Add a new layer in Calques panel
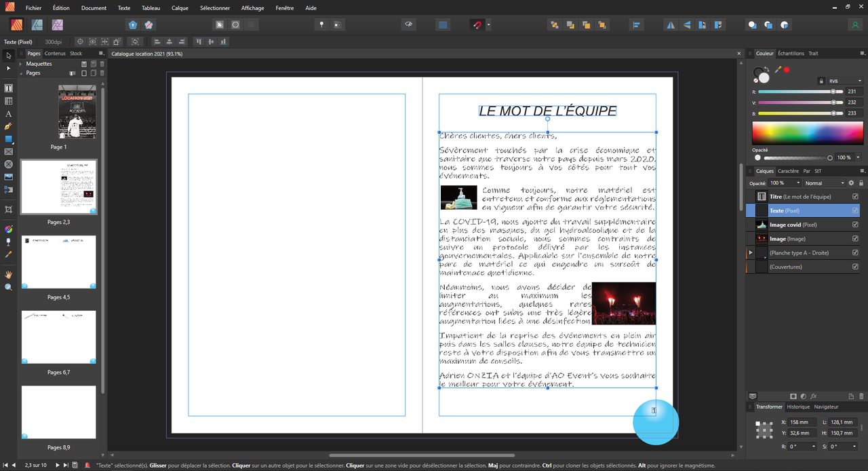 pyautogui.click(x=851, y=396)
